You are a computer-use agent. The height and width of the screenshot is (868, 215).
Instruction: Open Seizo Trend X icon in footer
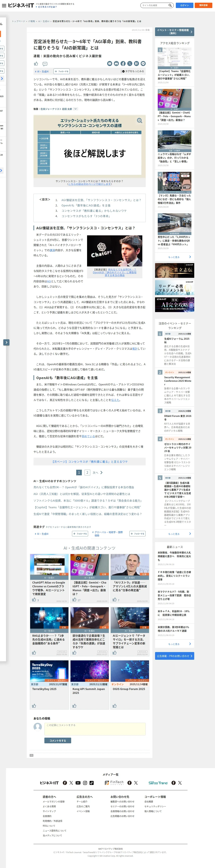(x=180, y=783)
